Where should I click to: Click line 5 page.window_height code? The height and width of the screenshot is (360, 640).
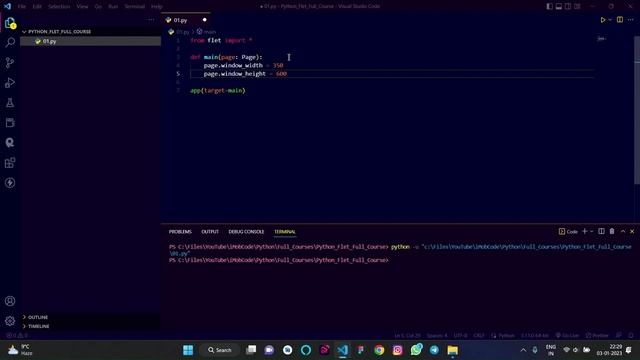tap(245, 74)
